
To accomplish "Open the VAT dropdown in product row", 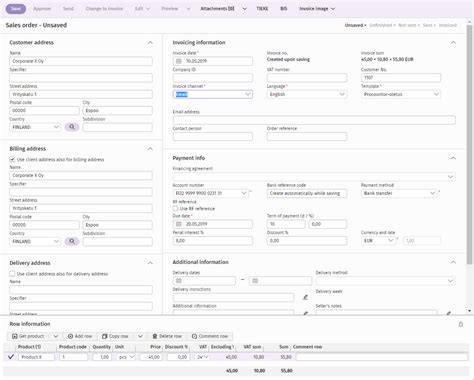I will click(x=203, y=357).
